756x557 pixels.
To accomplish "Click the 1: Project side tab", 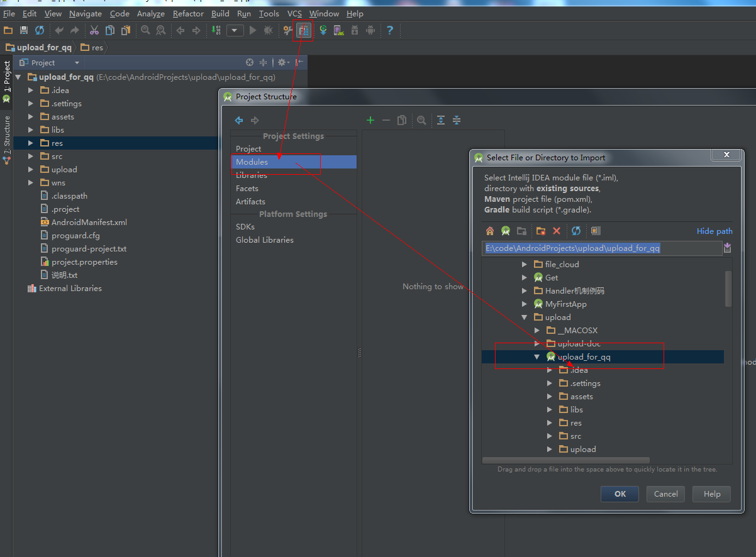I will (7, 82).
